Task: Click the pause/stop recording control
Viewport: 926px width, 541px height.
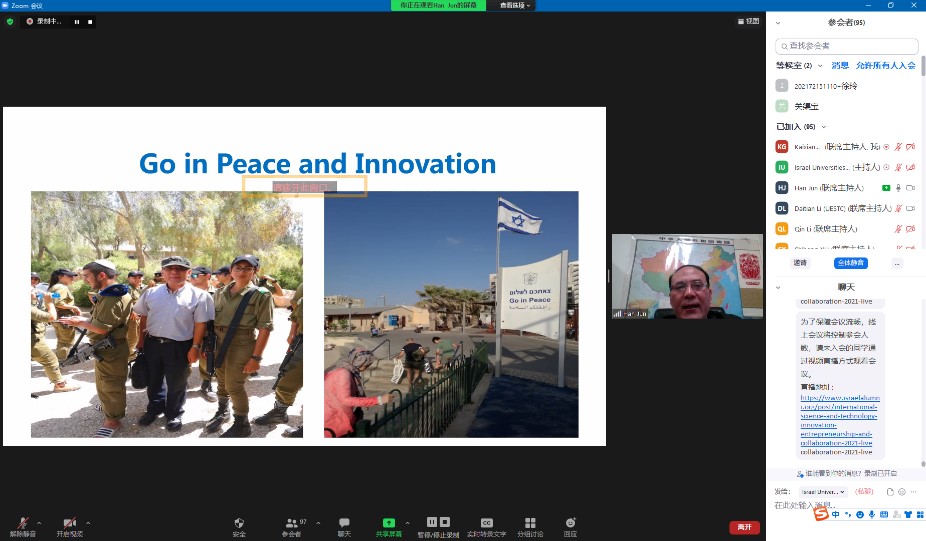Action: click(x=438, y=523)
